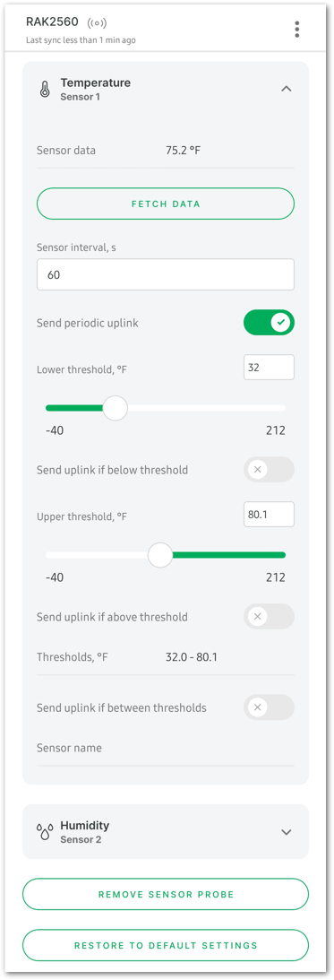Click the wireless signal icon beside RAK2560
Viewport: 334px width, 980px height.
click(x=97, y=23)
